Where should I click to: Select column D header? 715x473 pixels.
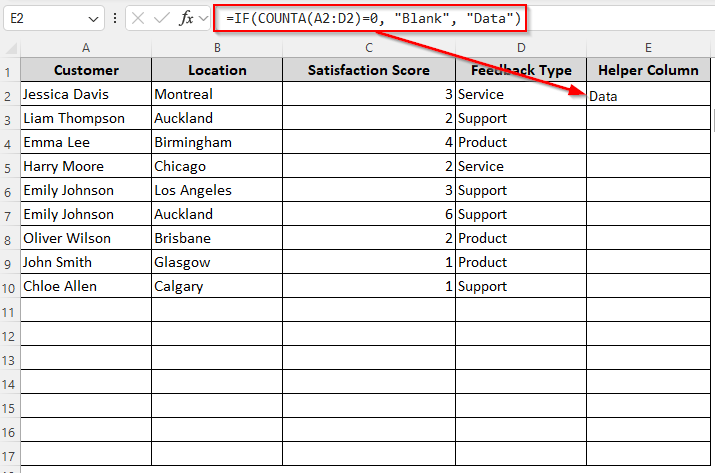[521, 48]
